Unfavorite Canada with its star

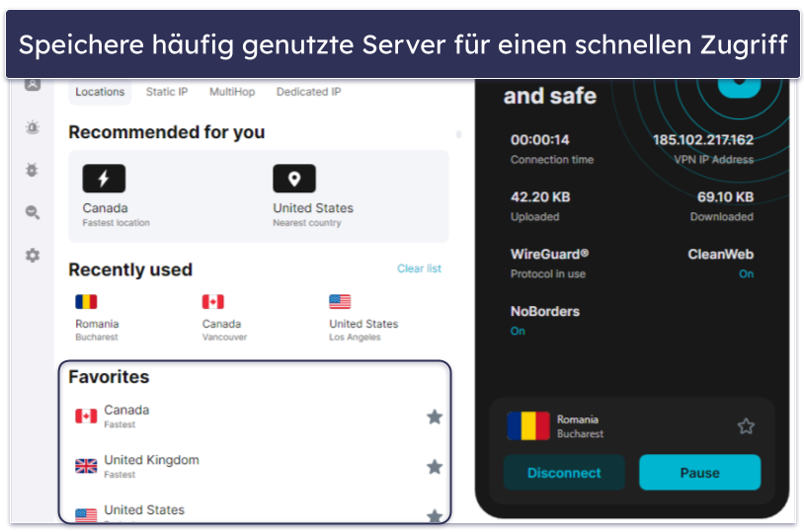[x=435, y=417]
